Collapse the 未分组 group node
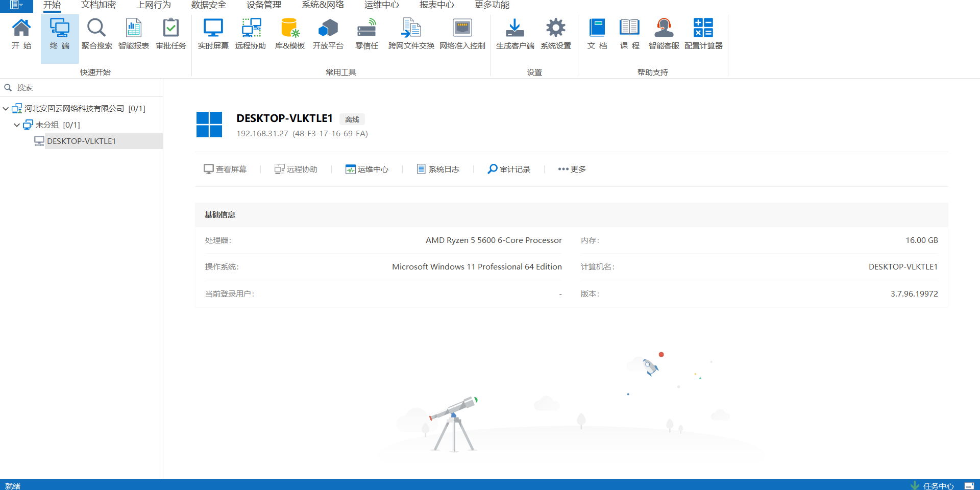The height and width of the screenshot is (490, 980). (x=17, y=125)
